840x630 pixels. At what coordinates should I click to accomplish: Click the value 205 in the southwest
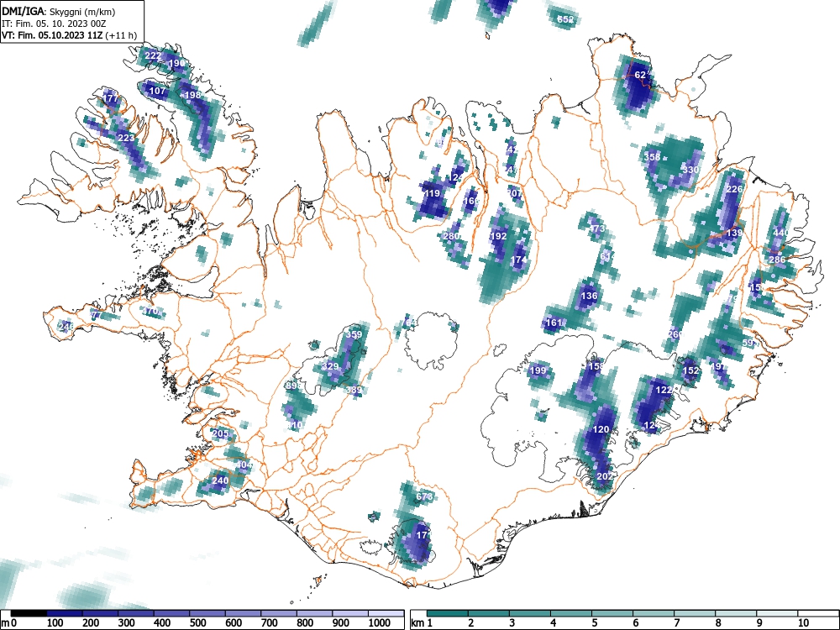221,433
